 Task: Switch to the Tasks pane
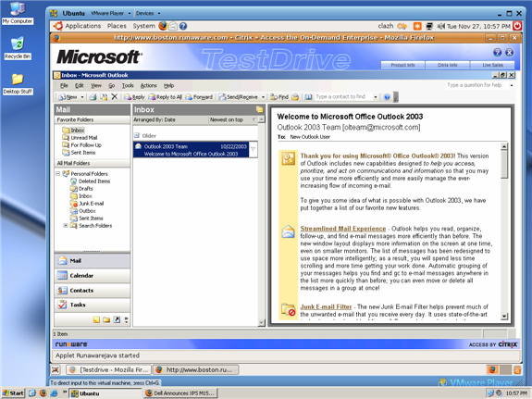tap(92, 305)
